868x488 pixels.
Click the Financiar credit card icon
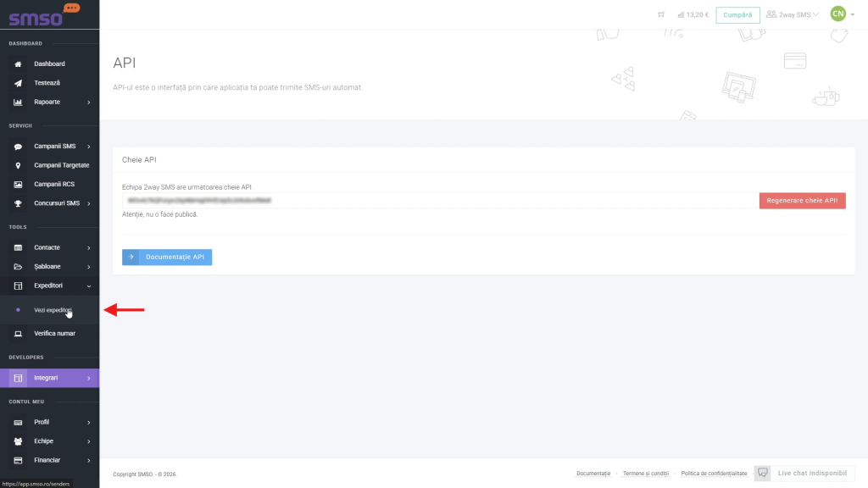(x=18, y=460)
